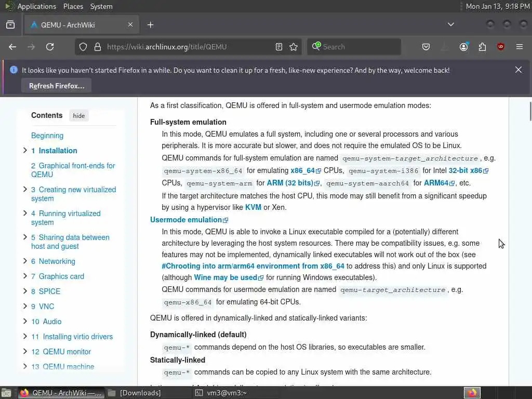
Task: Expand the VNC contents section
Action: [25, 306]
